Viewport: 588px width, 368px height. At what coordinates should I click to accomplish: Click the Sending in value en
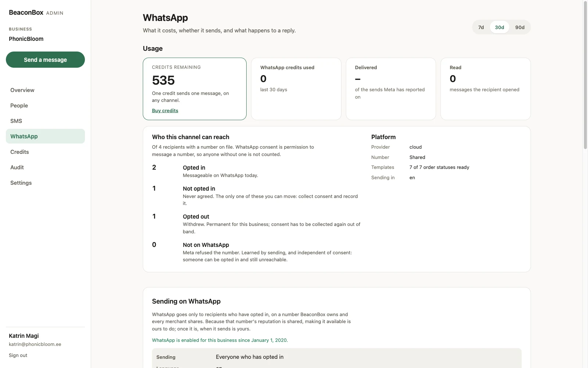click(412, 177)
